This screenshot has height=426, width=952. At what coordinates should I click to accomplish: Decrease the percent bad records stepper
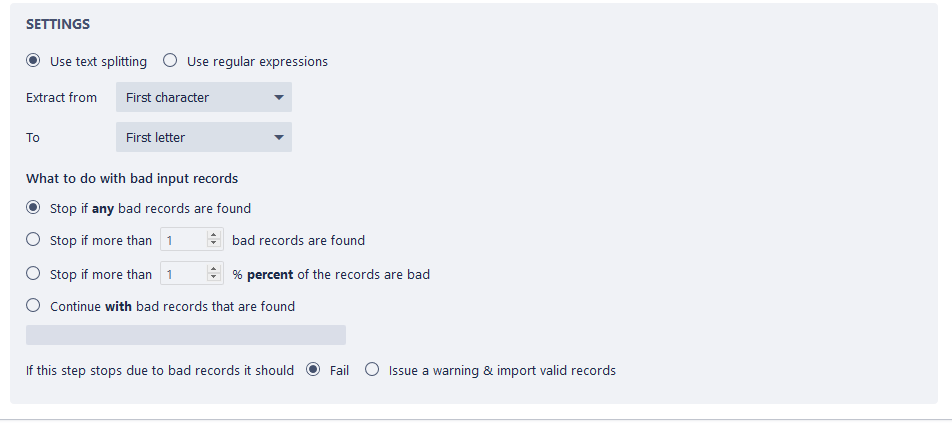coord(213,277)
